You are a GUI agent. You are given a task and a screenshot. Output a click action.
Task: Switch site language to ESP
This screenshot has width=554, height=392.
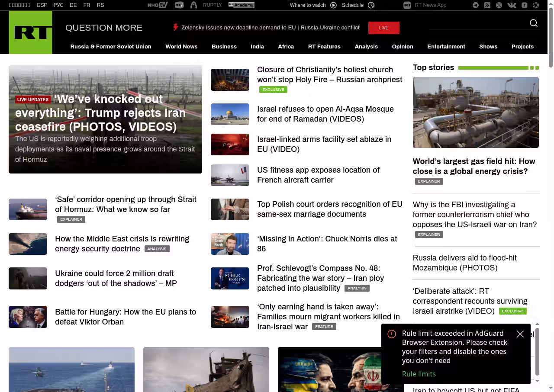[42, 5]
